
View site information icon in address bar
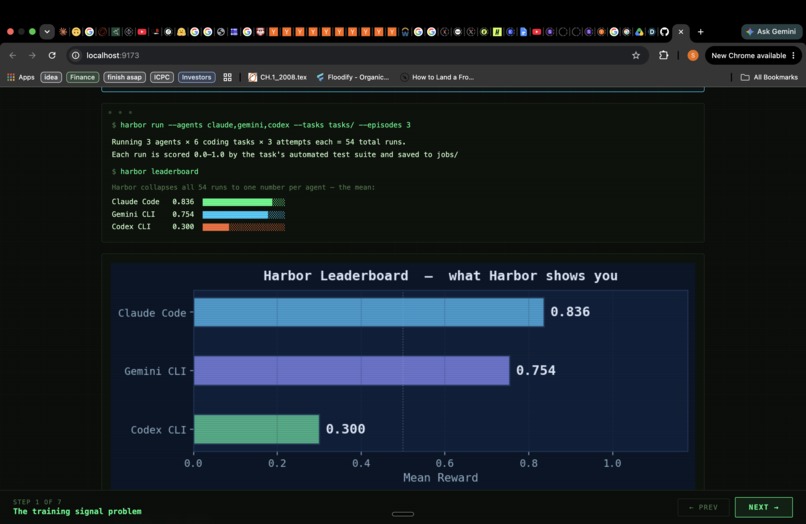(x=76, y=56)
